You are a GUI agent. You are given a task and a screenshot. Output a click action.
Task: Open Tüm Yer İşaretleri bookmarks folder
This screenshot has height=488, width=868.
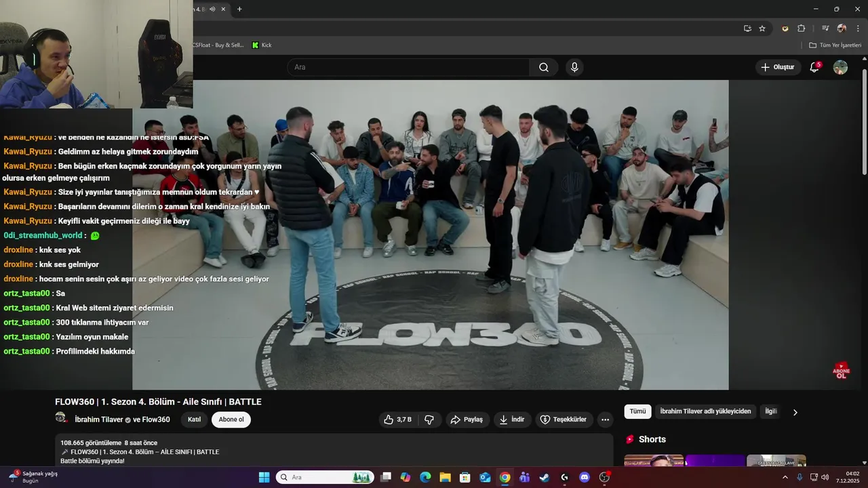(x=835, y=45)
